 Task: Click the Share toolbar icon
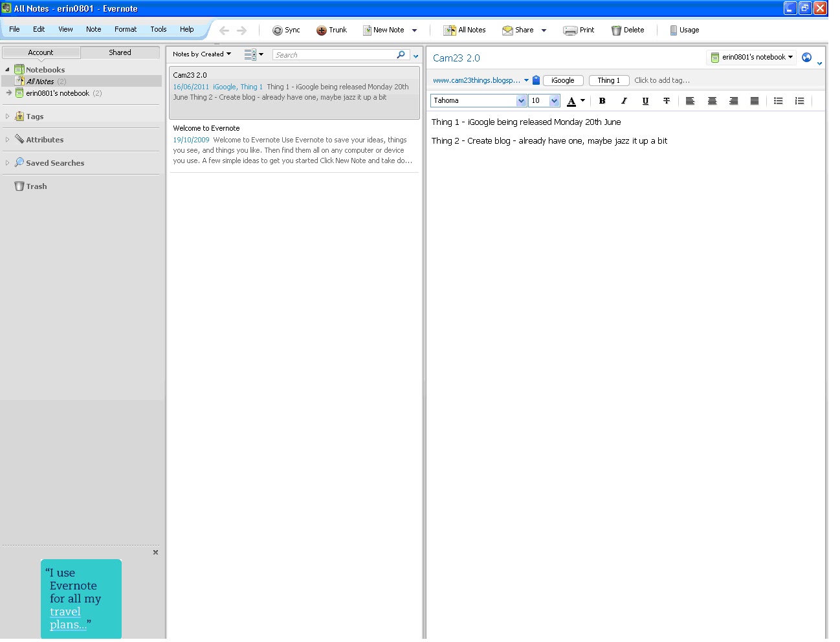coord(507,30)
